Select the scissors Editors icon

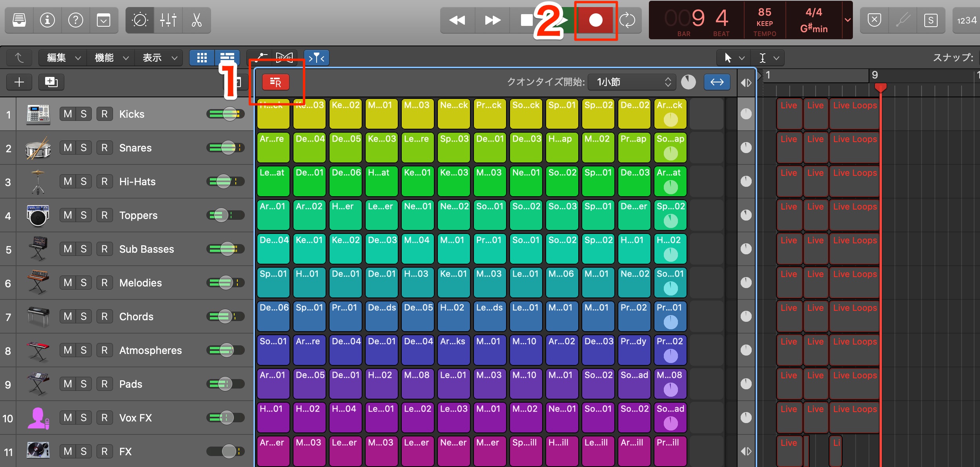(196, 20)
